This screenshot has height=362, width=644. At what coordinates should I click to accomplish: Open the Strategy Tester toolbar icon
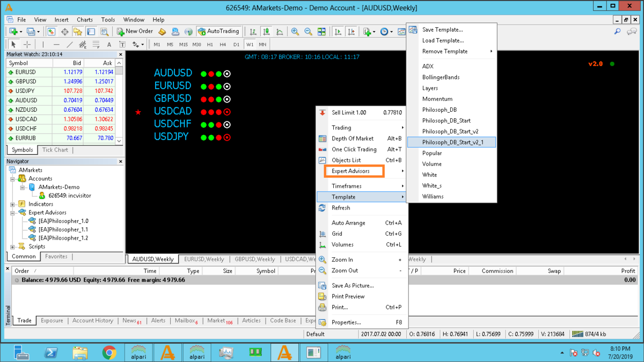(104, 32)
